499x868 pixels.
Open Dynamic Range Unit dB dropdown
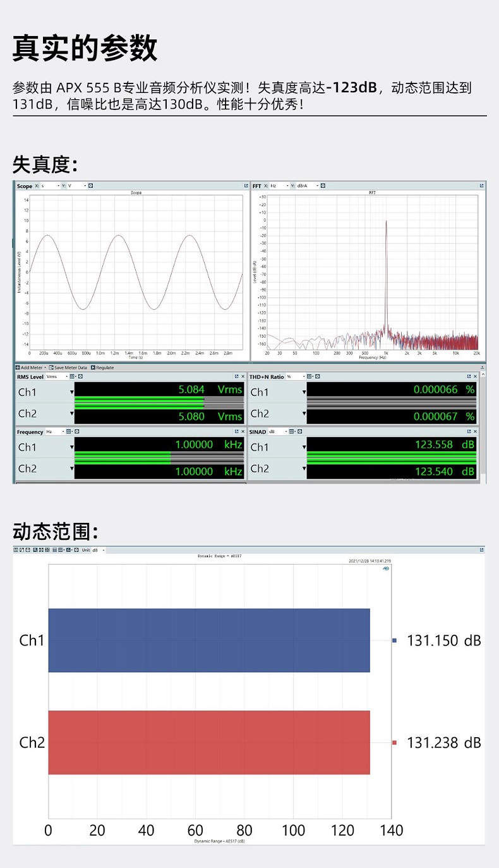pos(99,550)
